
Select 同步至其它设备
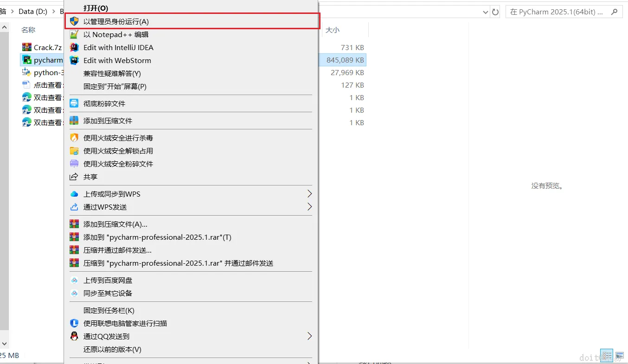point(191,293)
